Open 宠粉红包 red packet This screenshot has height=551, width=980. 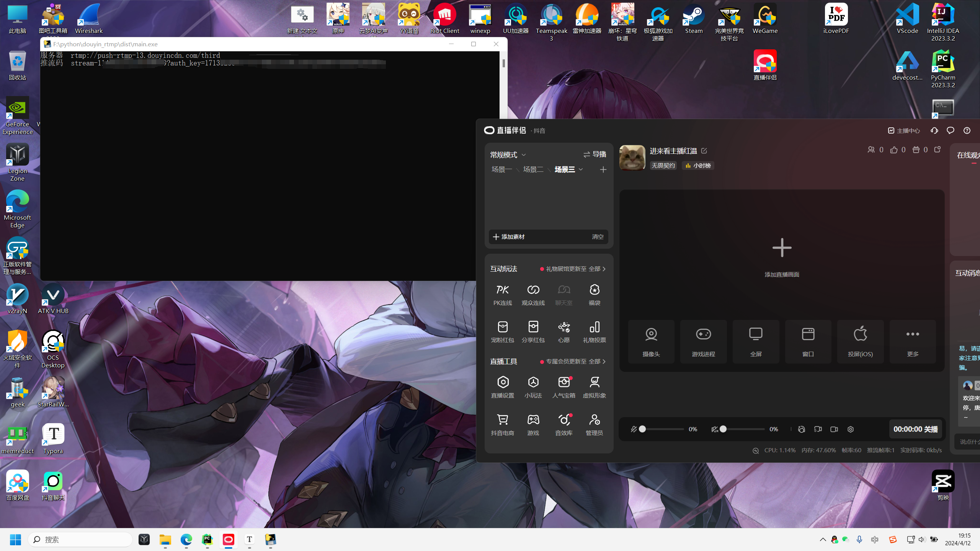(x=502, y=332)
